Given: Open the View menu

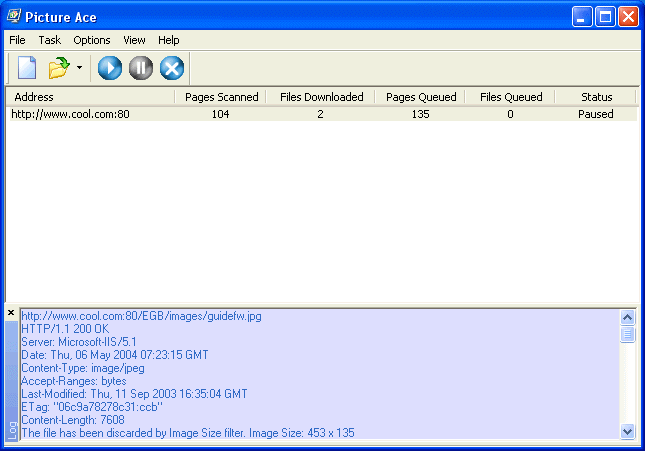Looking at the screenshot, I should 134,40.
